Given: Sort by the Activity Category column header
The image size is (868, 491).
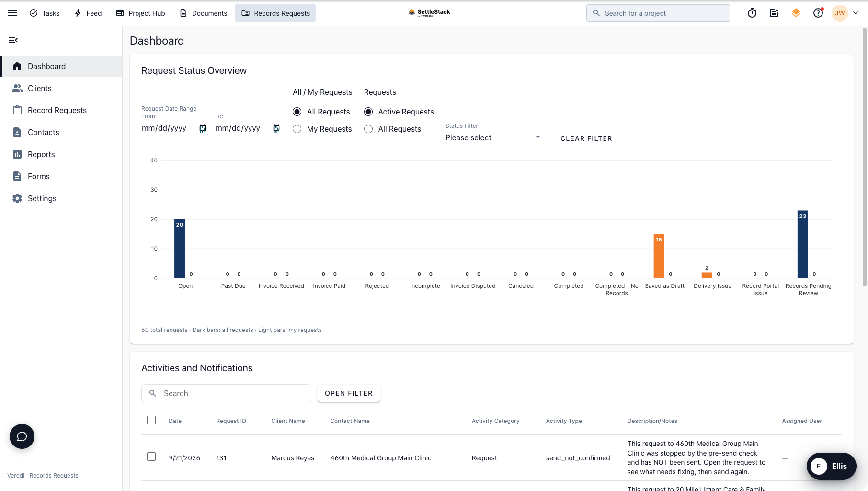Looking at the screenshot, I should click(x=495, y=421).
